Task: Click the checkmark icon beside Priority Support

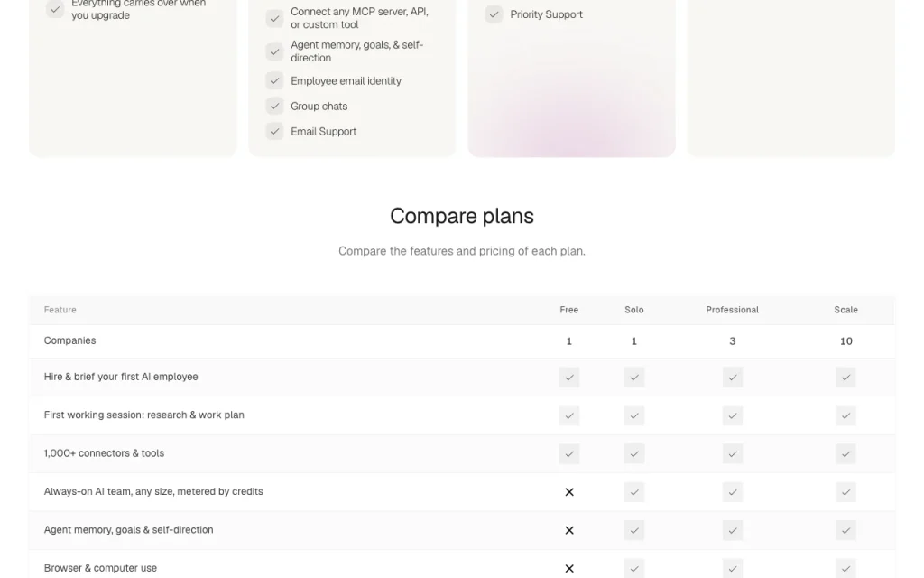Action: pyautogui.click(x=494, y=14)
